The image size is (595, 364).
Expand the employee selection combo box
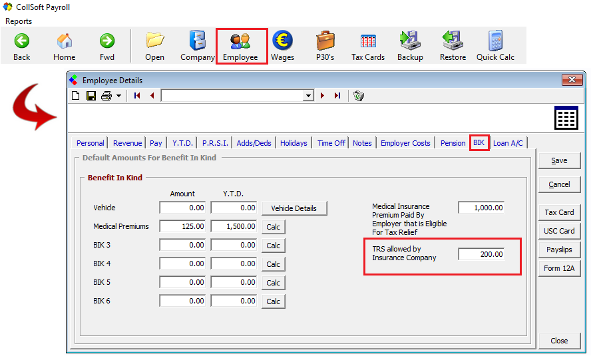pyautogui.click(x=308, y=96)
